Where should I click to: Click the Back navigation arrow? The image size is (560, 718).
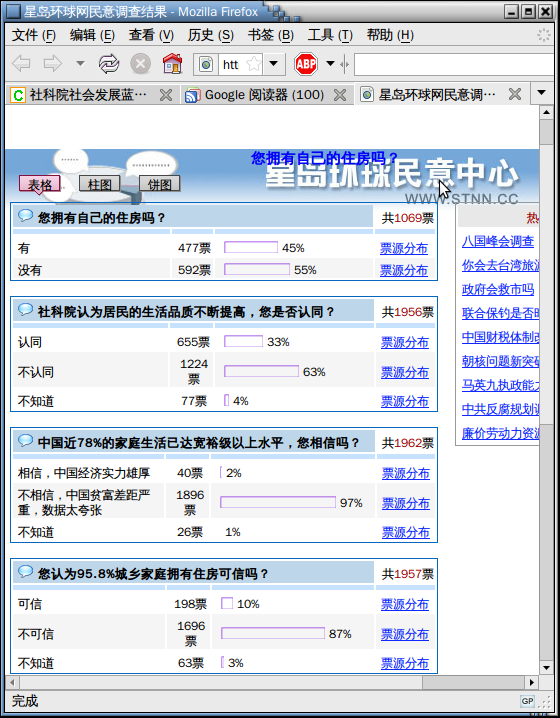pos(21,64)
